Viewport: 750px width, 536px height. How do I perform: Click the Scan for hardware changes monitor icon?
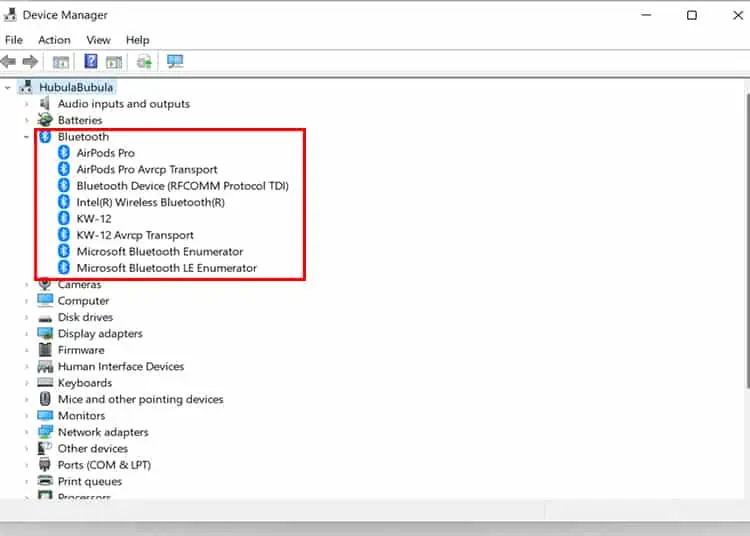pyautogui.click(x=175, y=61)
